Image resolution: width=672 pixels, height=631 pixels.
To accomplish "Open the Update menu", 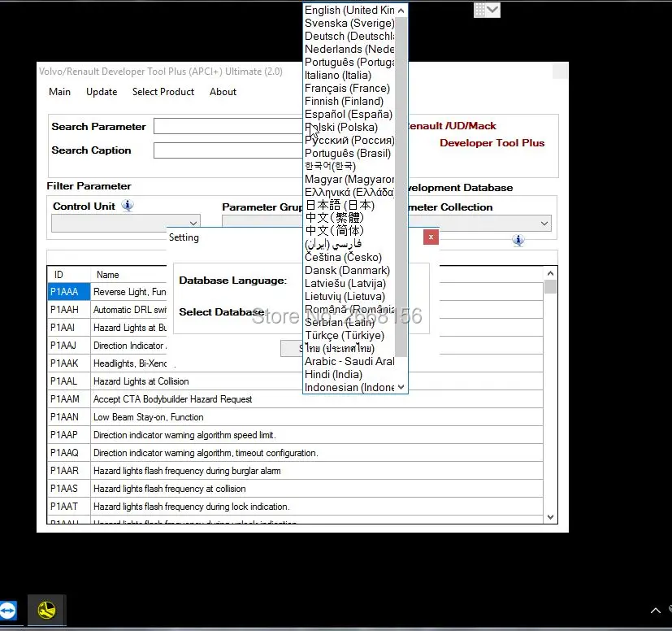I will 102,92.
